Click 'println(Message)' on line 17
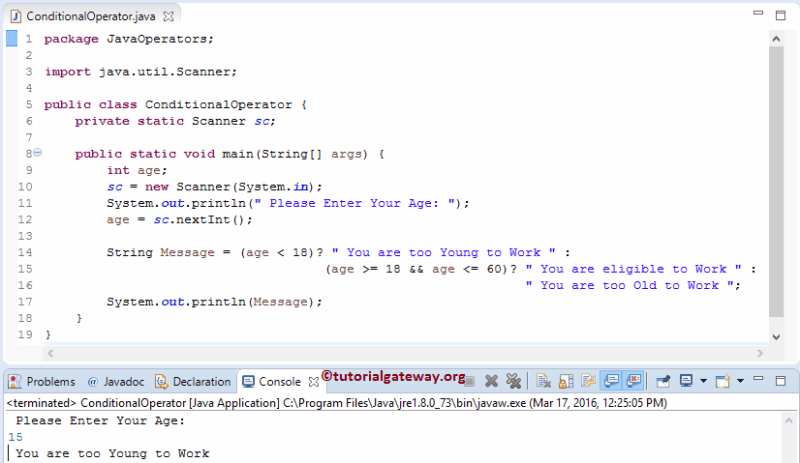The height and width of the screenshot is (463, 800). [x=253, y=302]
